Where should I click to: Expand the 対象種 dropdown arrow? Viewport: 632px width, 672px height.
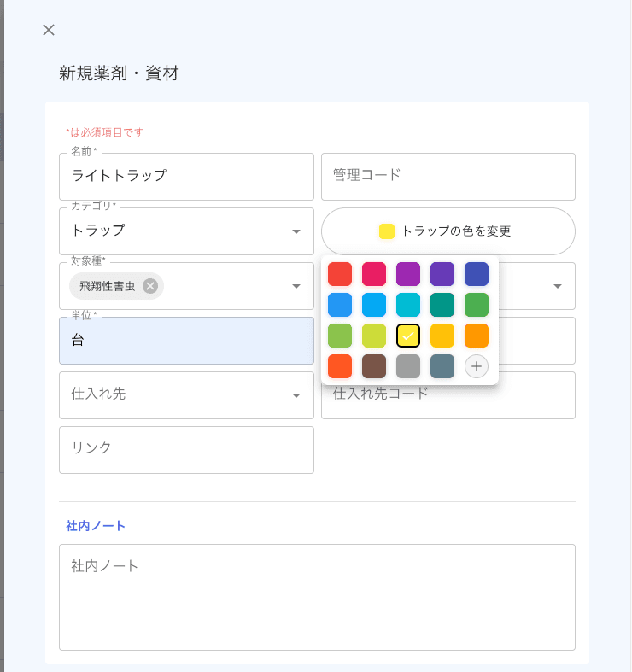(296, 286)
